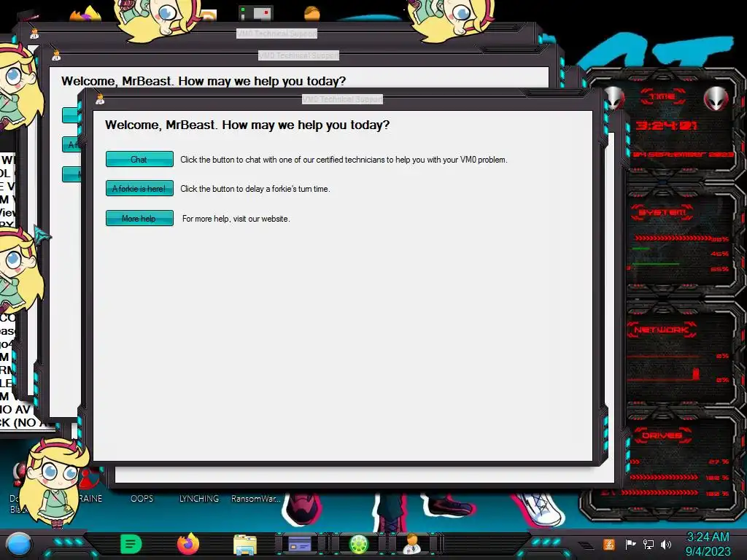Image resolution: width=747 pixels, height=560 pixels.
Task: Launch Firefox from the taskbar
Action: 187,544
